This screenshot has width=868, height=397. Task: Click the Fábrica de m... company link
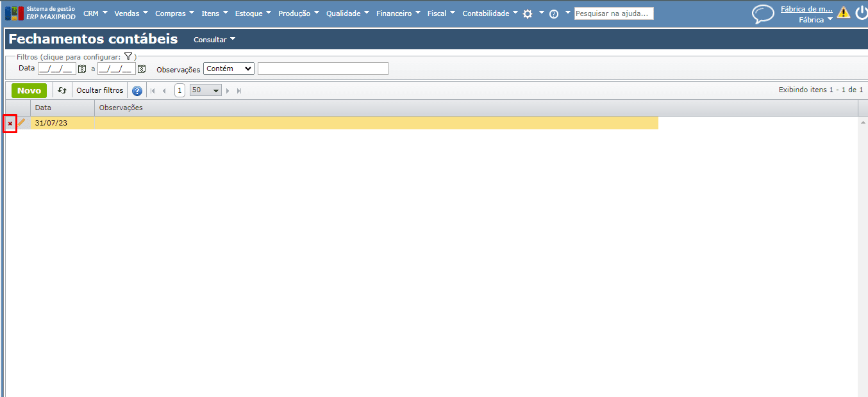click(806, 9)
